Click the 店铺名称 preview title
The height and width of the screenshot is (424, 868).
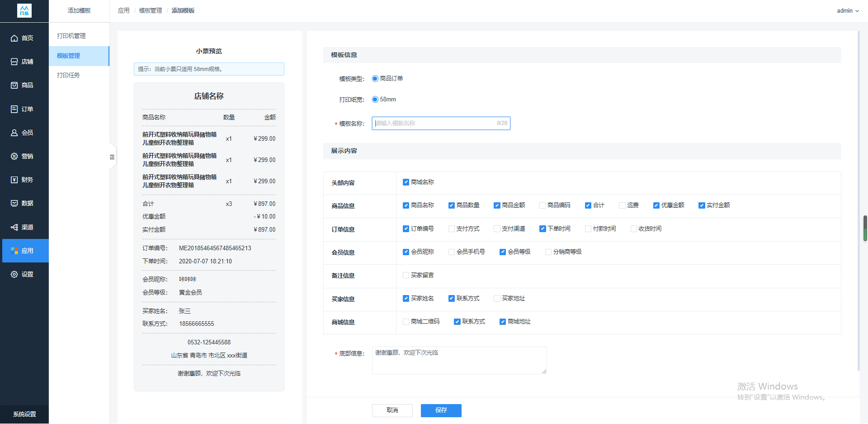coord(209,96)
